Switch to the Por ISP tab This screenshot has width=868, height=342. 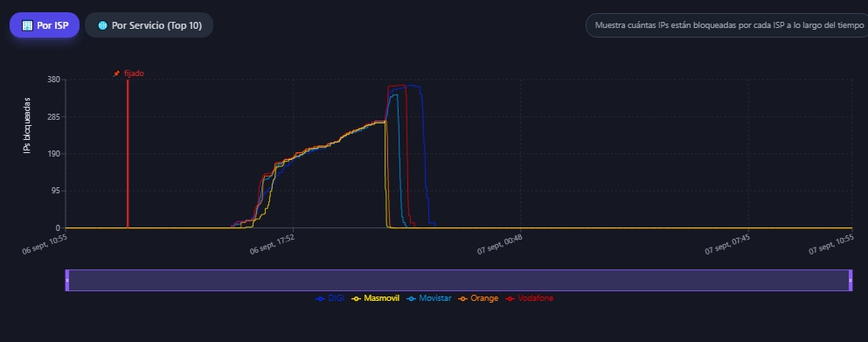[45, 25]
